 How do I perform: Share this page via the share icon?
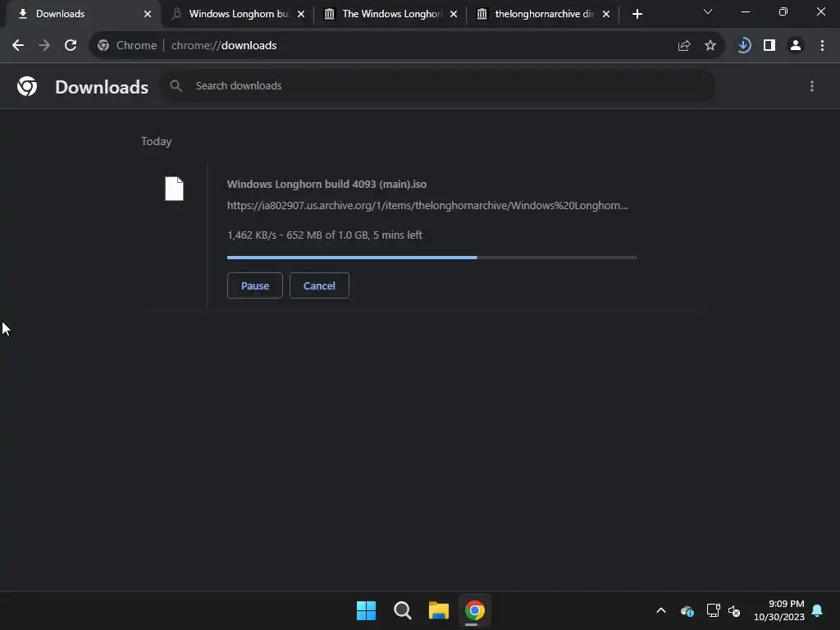684,46
